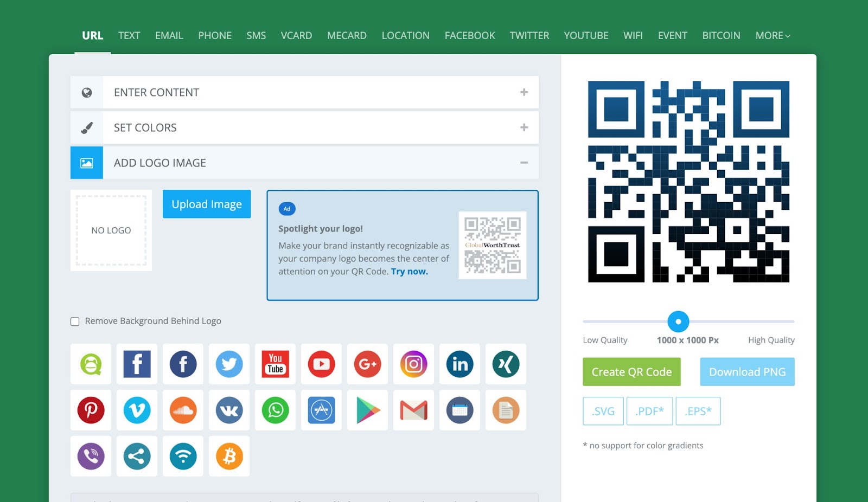Select the Twitter bird logo icon

(229, 364)
